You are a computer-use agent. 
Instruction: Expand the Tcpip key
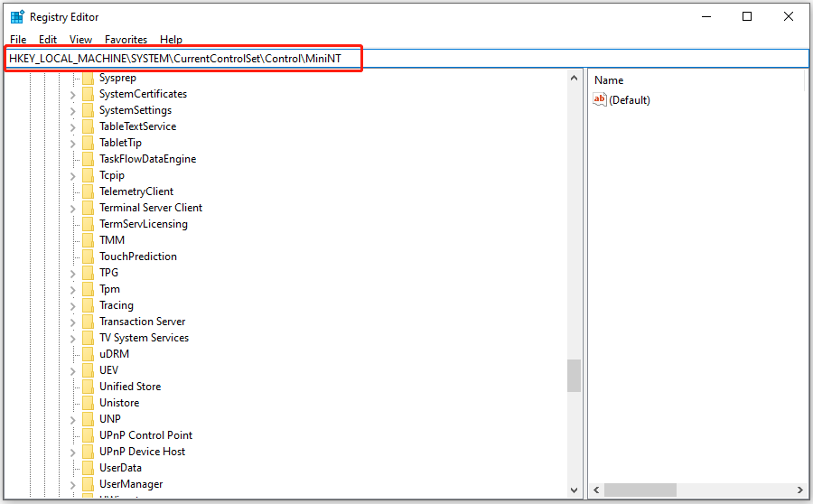(72, 176)
